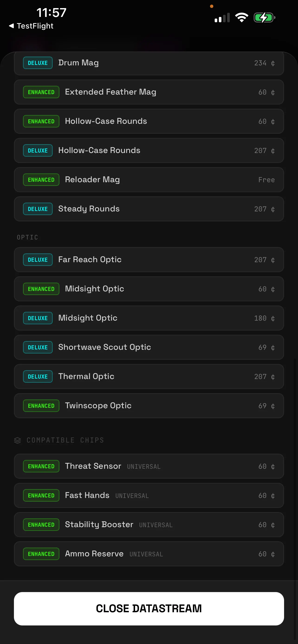Image resolution: width=298 pixels, height=644 pixels.
Task: Open Twinscope Optic row
Action: click(149, 405)
